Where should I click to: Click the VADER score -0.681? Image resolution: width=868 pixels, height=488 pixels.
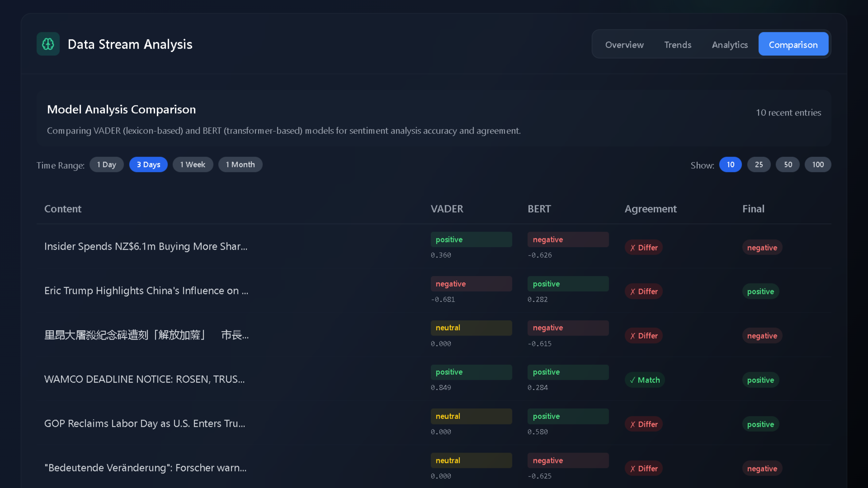click(x=443, y=299)
